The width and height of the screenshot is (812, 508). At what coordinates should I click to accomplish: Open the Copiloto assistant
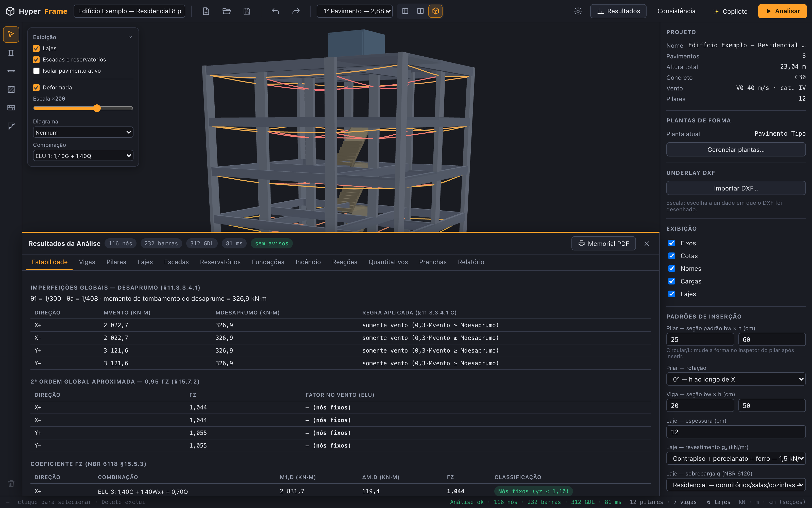[x=730, y=11]
